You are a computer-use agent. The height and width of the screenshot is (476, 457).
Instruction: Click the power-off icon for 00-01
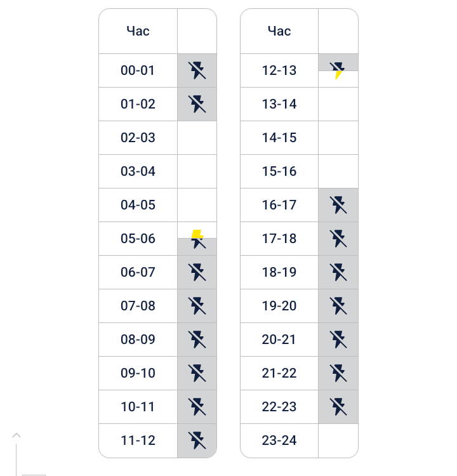(197, 70)
